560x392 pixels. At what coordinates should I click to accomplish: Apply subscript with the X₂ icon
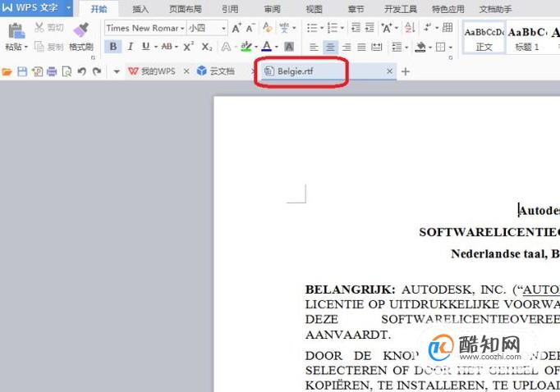pos(207,47)
